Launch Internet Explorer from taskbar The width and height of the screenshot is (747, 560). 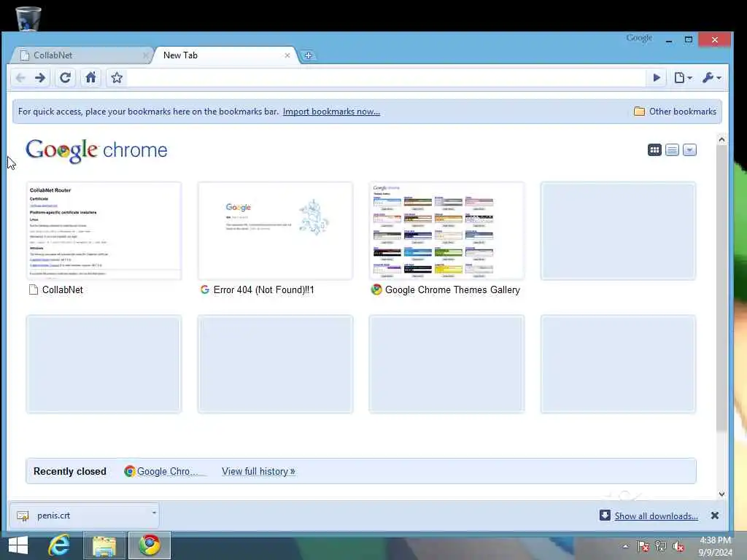pyautogui.click(x=59, y=545)
